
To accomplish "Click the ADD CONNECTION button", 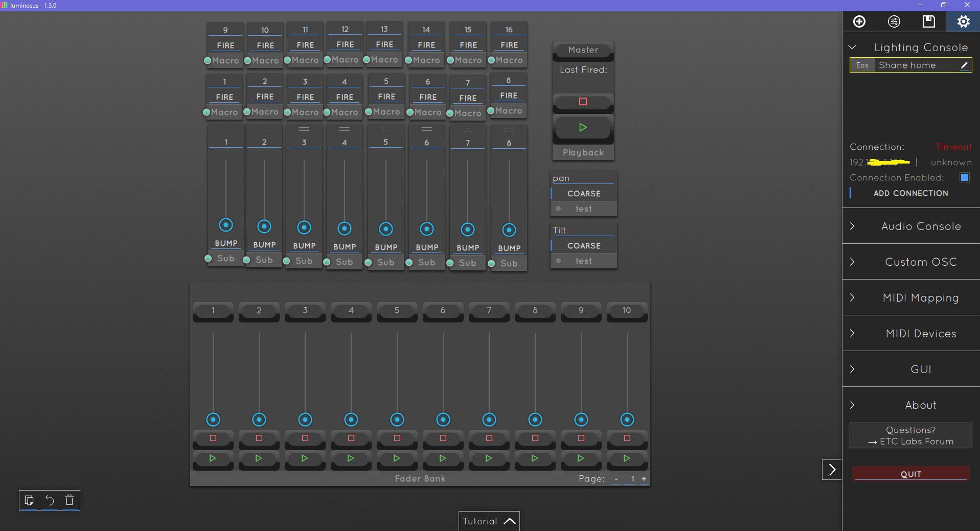I will pos(910,193).
